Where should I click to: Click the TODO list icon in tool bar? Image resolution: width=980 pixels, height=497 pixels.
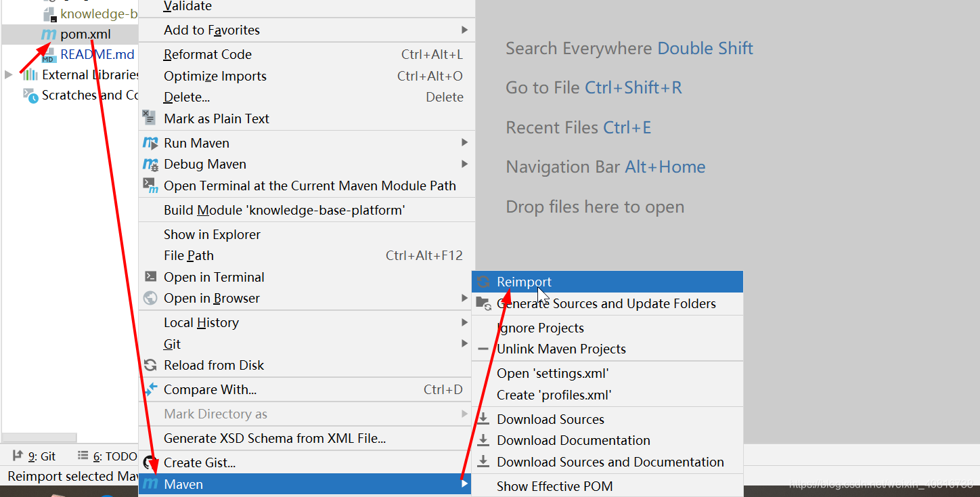[x=83, y=456]
